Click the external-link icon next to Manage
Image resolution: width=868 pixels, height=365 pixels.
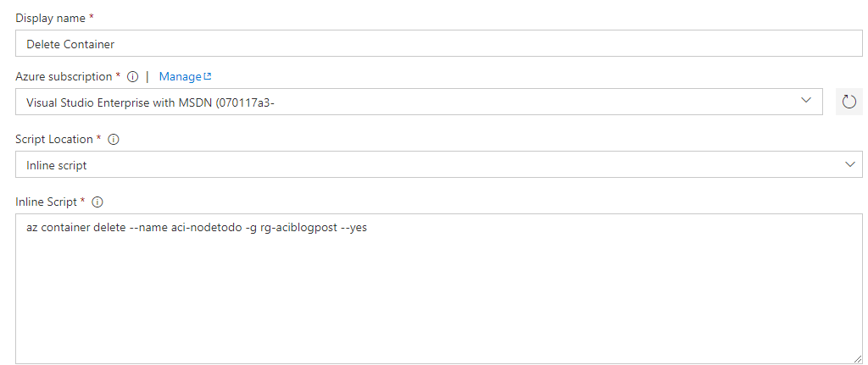(x=208, y=76)
